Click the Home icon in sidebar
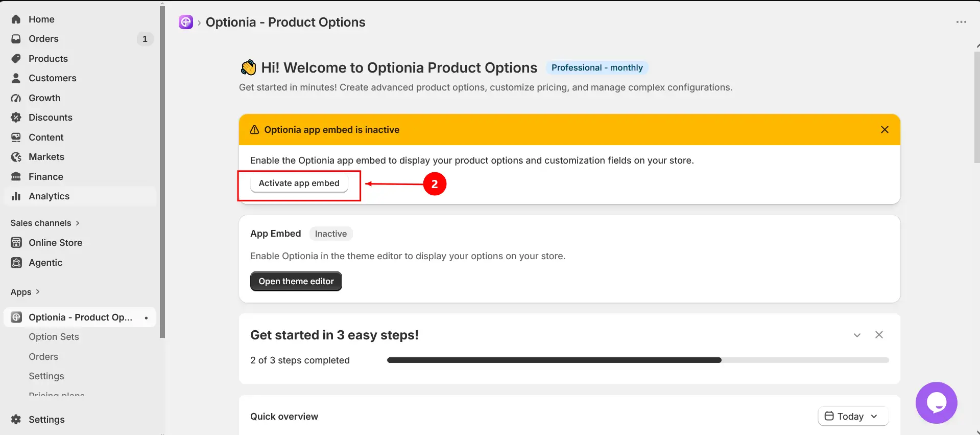This screenshot has width=980, height=435. 16,19
